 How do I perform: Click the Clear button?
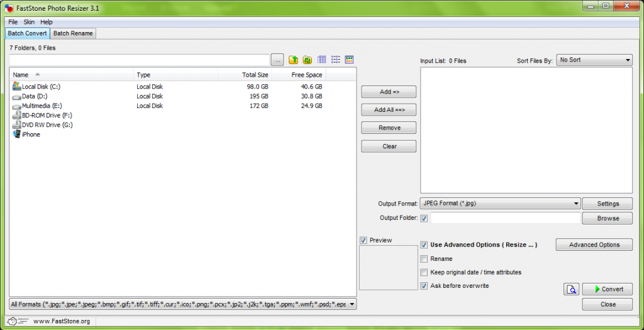[x=389, y=146]
